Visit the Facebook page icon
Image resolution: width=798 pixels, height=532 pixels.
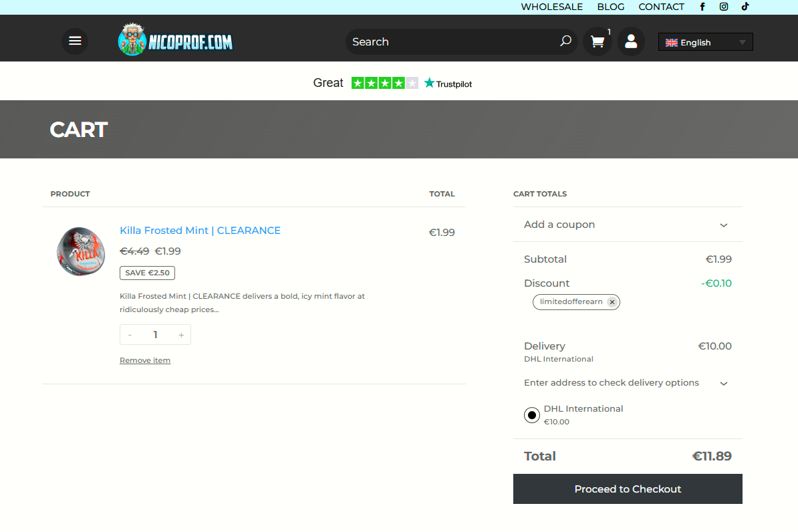click(x=702, y=7)
